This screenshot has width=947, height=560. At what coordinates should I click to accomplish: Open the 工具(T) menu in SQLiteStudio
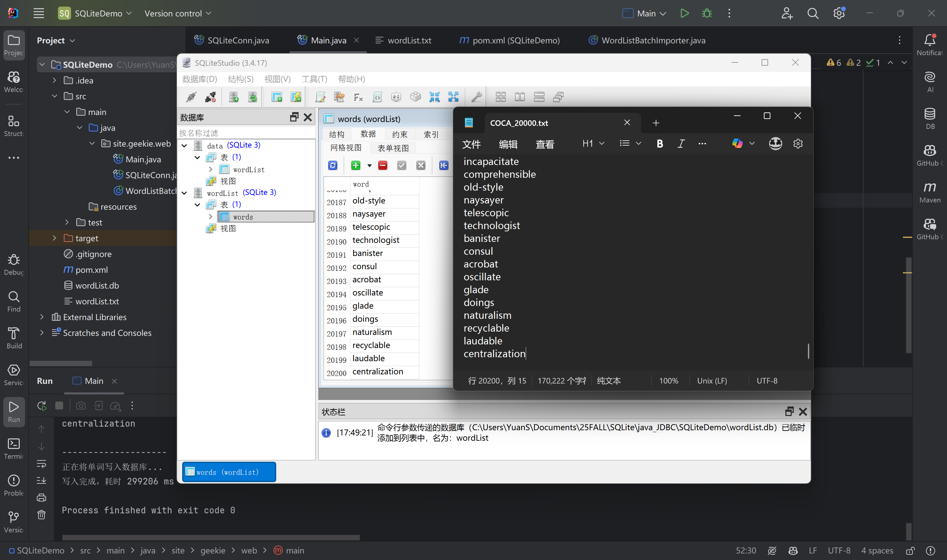pyautogui.click(x=314, y=79)
